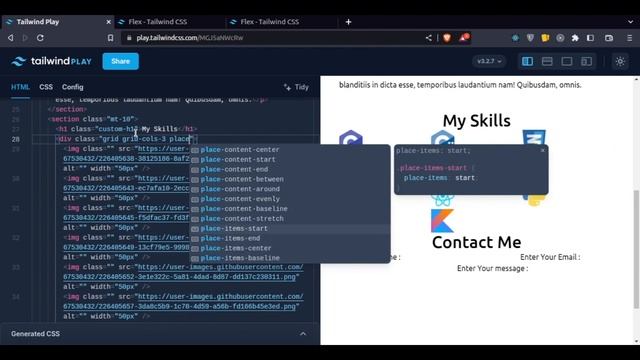Click the Tidy code button
The width and height of the screenshot is (640, 360).
click(296, 87)
